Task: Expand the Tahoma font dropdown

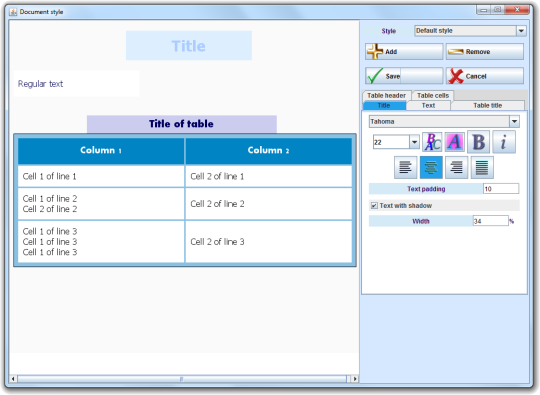Action: 514,121
